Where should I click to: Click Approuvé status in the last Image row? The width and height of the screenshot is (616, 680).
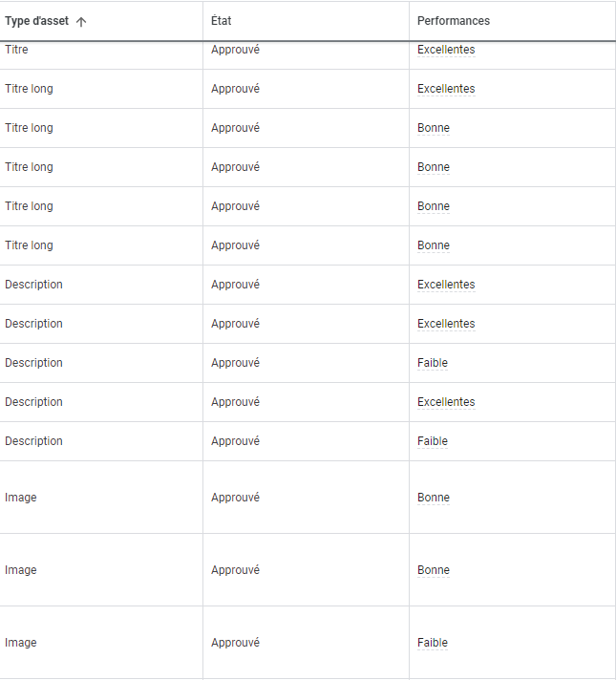click(x=235, y=643)
